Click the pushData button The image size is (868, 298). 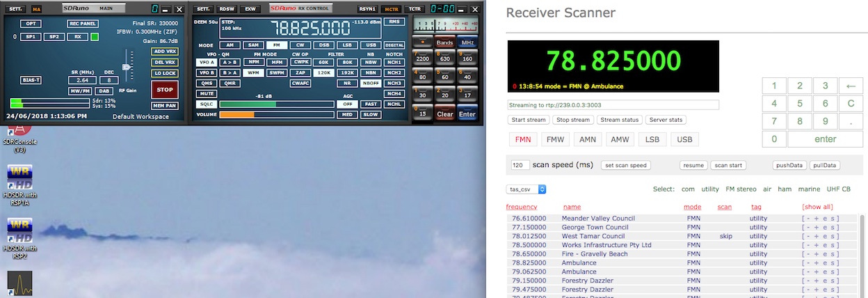tap(789, 166)
